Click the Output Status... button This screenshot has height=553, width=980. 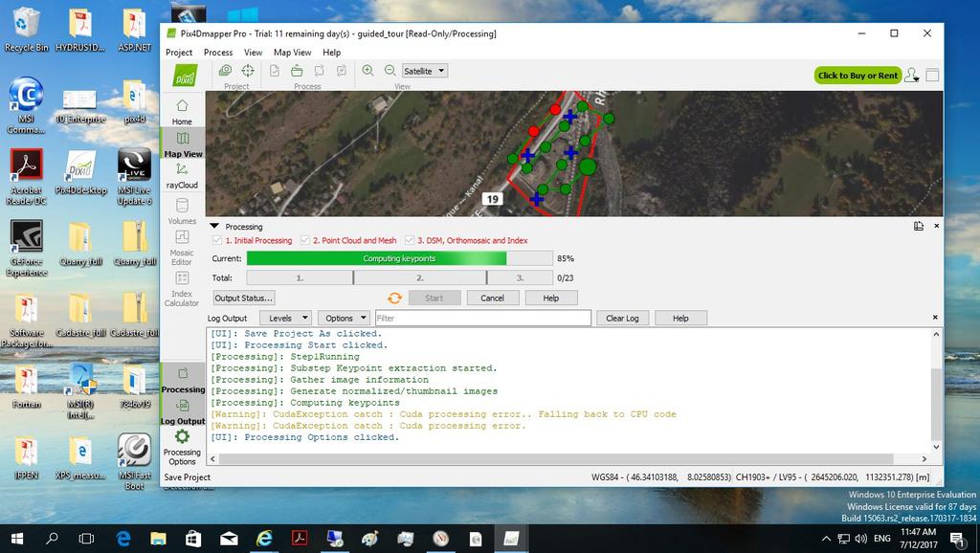click(244, 299)
